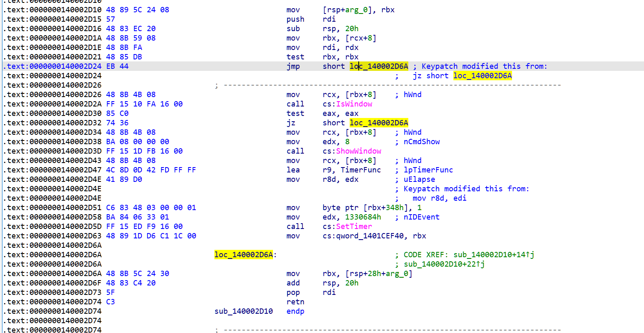The image size is (644, 333).
Task: Click the nIDEvent comment
Action: pos(421,217)
